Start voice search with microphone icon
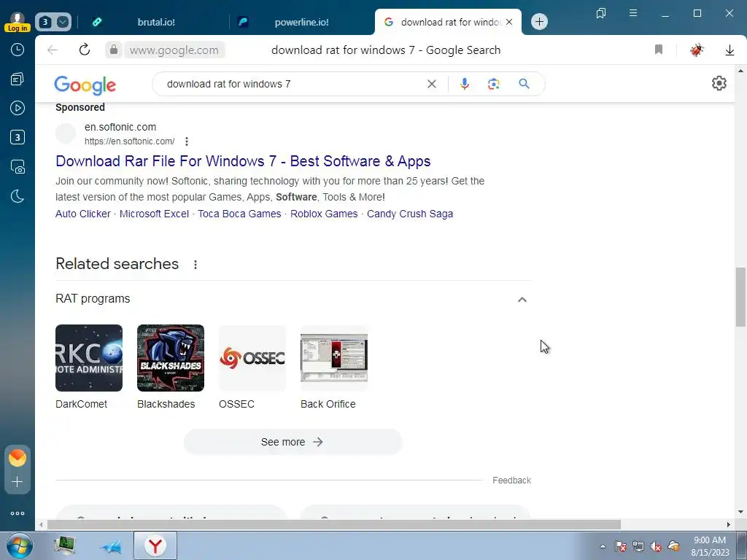Image resolution: width=747 pixels, height=560 pixels. 465,84
